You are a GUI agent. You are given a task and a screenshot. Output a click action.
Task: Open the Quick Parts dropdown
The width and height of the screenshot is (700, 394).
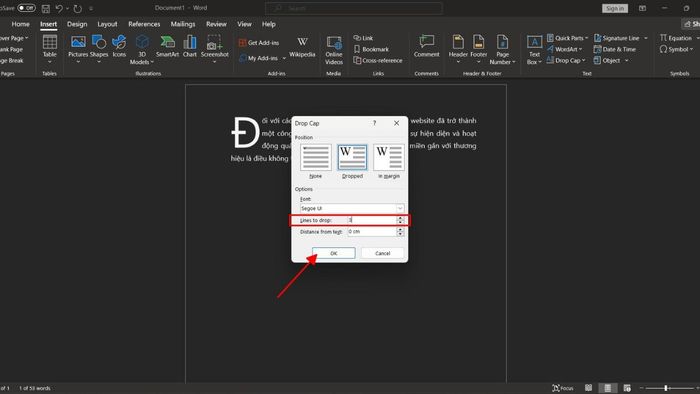(567, 38)
